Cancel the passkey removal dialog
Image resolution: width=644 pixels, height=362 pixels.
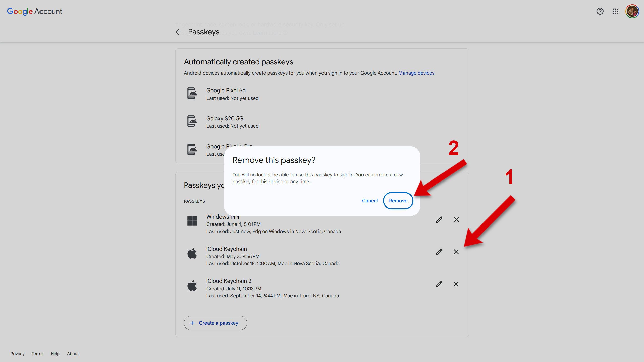click(369, 201)
